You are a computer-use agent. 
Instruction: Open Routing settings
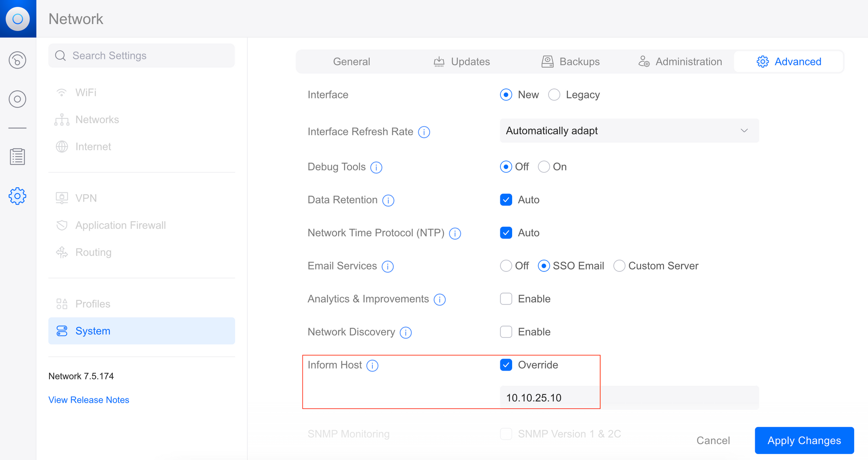(141, 252)
